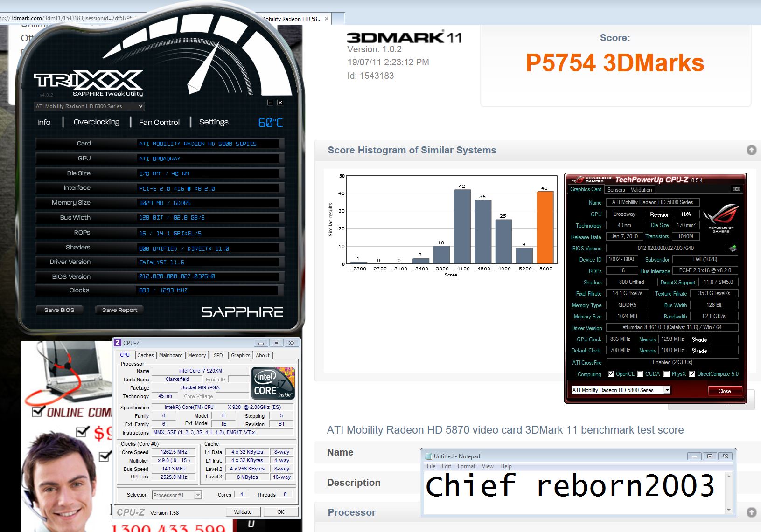Maximize the CPU-Z window

point(276,343)
